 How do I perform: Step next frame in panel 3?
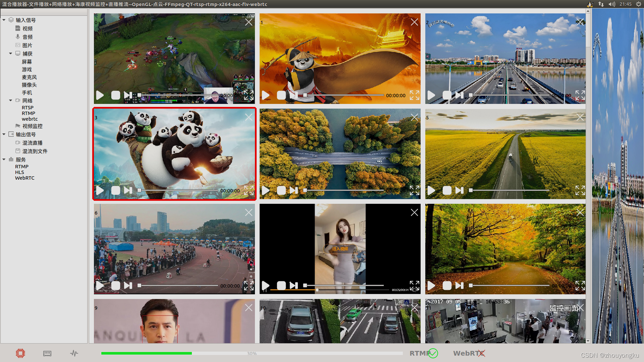pyautogui.click(x=128, y=190)
